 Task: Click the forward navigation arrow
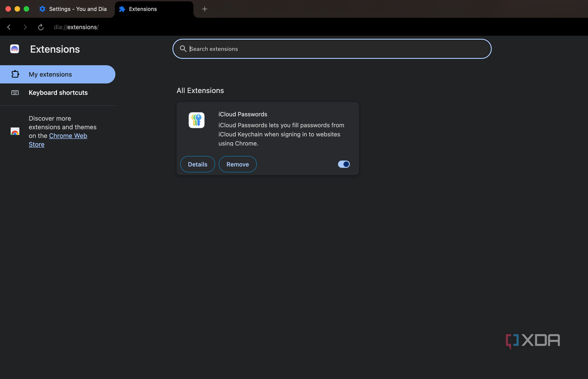coord(25,27)
